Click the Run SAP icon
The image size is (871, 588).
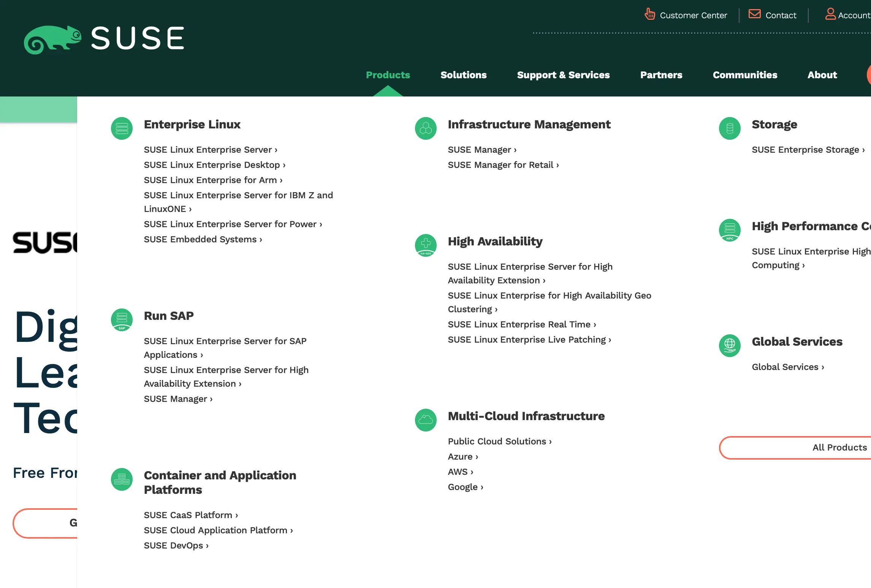click(122, 319)
